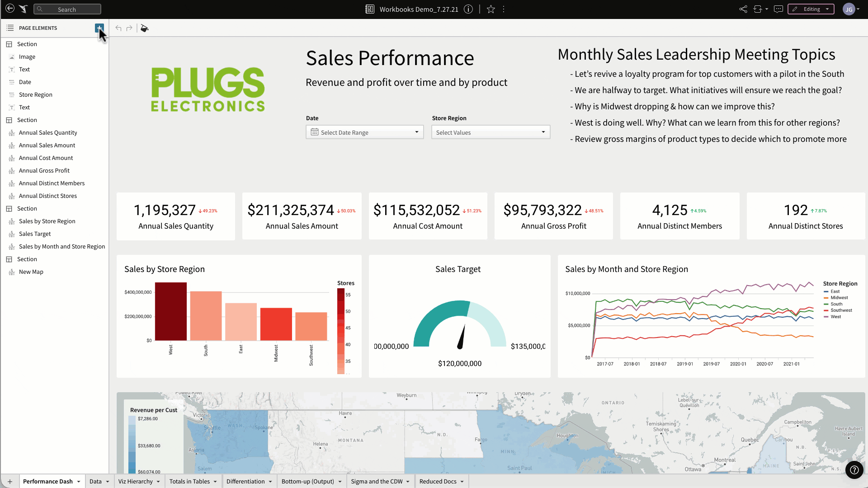The width and height of the screenshot is (868, 488).
Task: Open Reduced Docs tab dropdown arrow
Action: (x=462, y=482)
